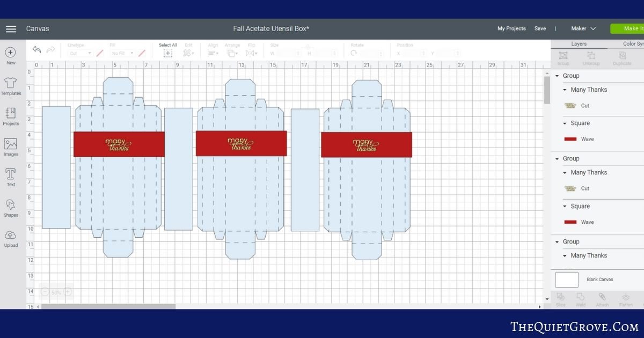Select the leftmost blue rectangle on canvas
The height and width of the screenshot is (338, 644).
tap(56, 167)
